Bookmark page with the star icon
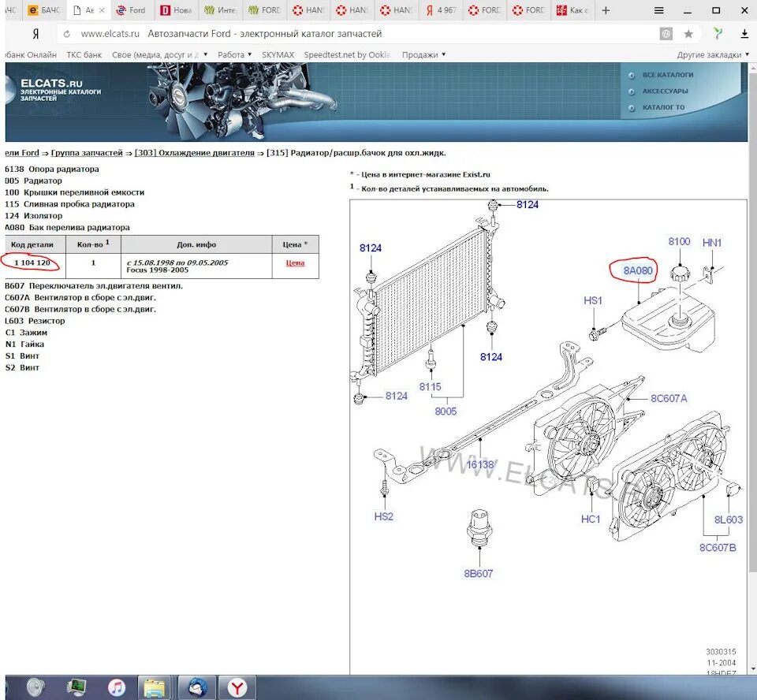 coord(688,34)
